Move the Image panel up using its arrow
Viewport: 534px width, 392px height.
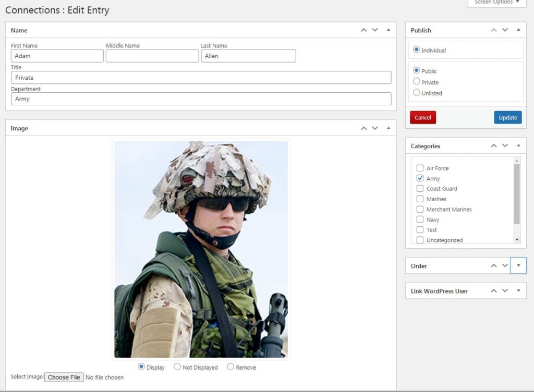click(363, 128)
